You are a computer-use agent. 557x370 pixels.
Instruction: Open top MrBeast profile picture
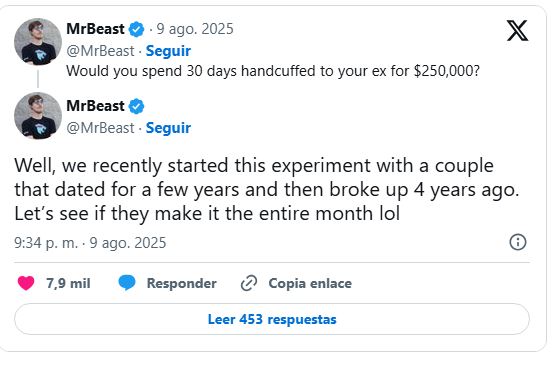point(38,42)
